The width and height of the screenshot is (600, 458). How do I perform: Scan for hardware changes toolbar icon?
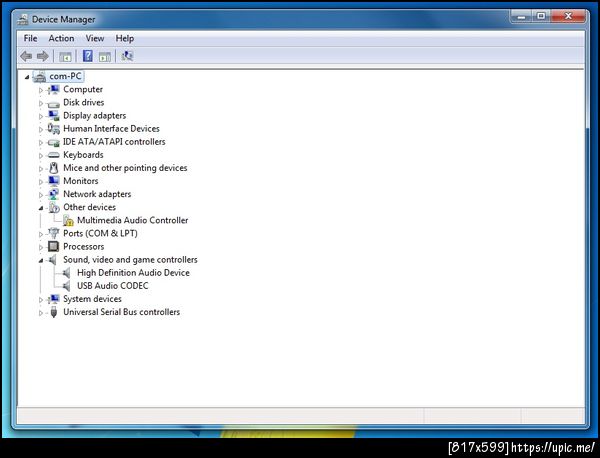[127, 56]
